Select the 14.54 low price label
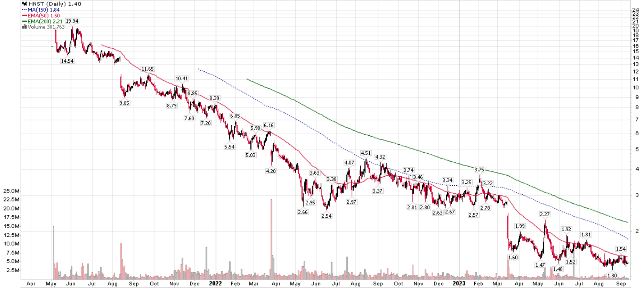Image resolution: width=644 pixels, height=288 pixels. click(x=67, y=61)
